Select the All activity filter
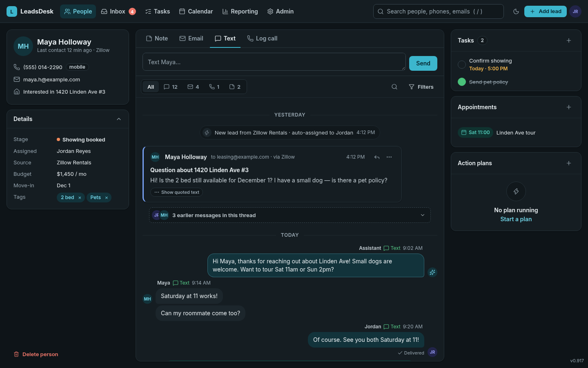The image size is (588, 368). pyautogui.click(x=151, y=87)
